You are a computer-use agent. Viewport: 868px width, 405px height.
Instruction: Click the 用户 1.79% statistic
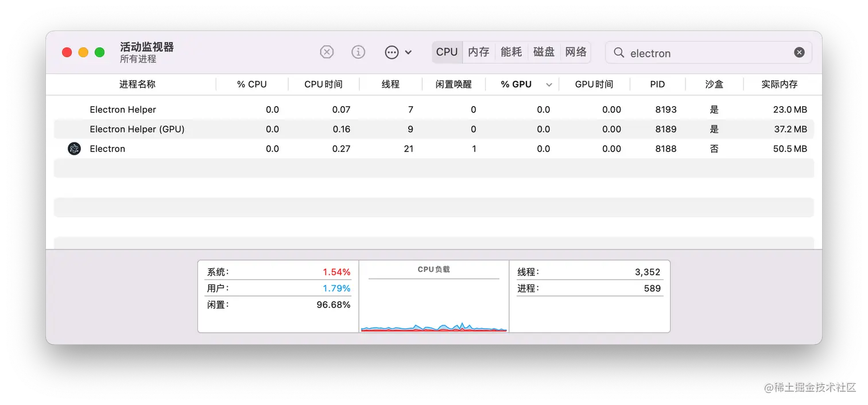[x=278, y=288]
